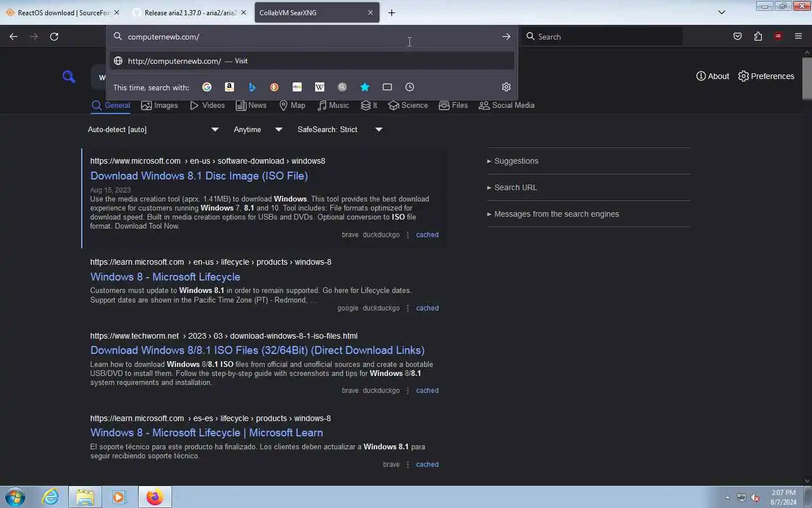Open Windows 8 - Microsoft Lifecycle result
Screen dimensions: 812x508
(165, 277)
